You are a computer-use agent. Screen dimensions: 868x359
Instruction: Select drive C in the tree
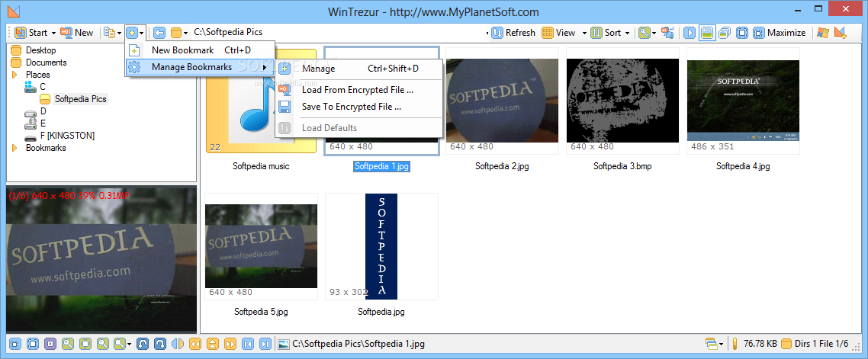(x=43, y=87)
